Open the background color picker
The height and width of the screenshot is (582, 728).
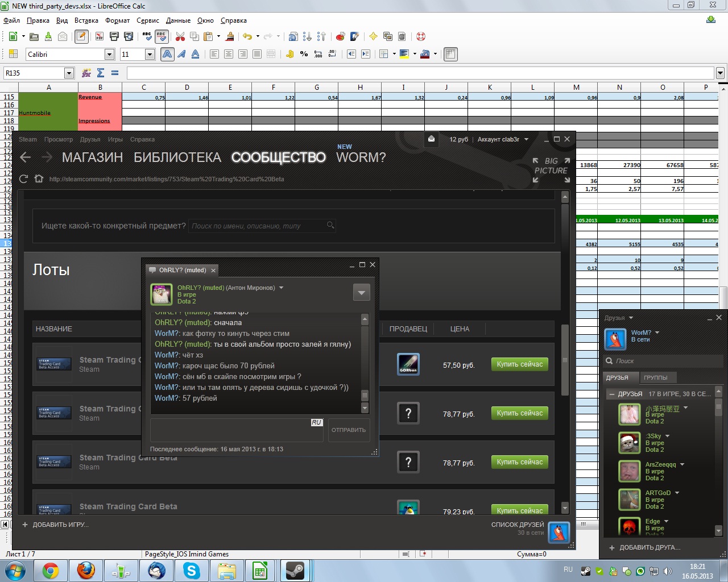[405, 54]
